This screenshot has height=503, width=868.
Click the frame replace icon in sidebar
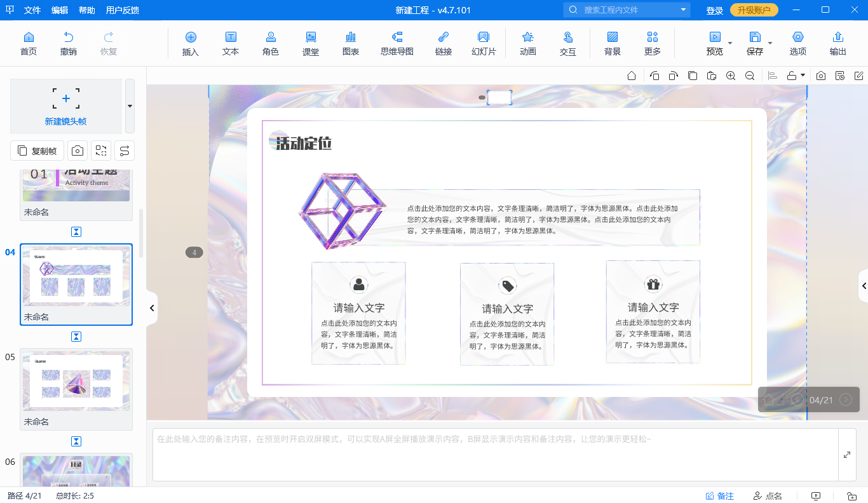(x=101, y=151)
